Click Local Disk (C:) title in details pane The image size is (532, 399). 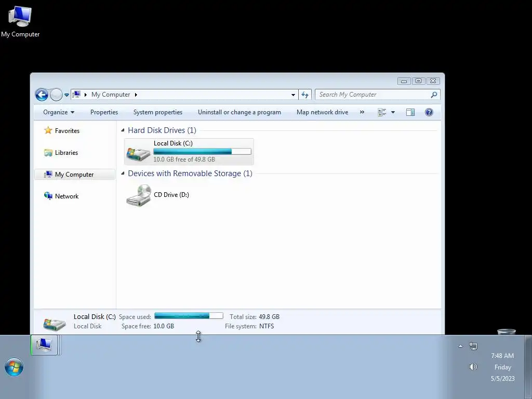click(95, 316)
